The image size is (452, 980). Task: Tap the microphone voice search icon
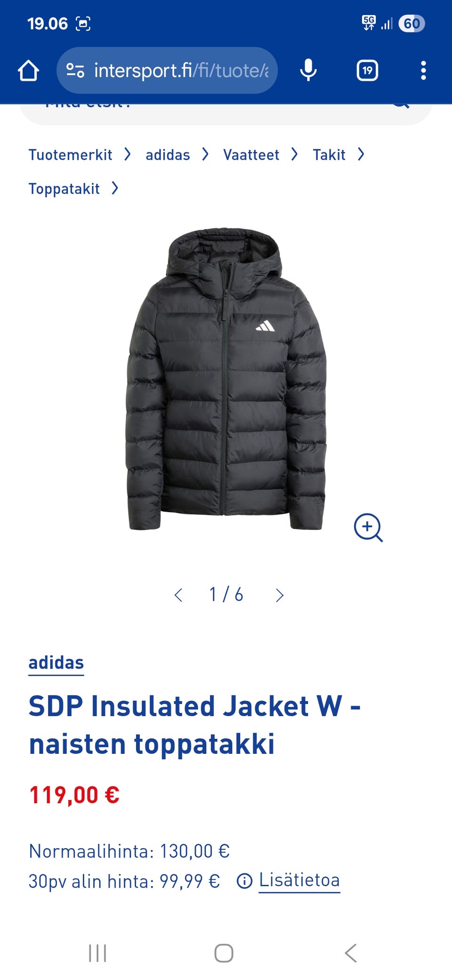(x=308, y=70)
